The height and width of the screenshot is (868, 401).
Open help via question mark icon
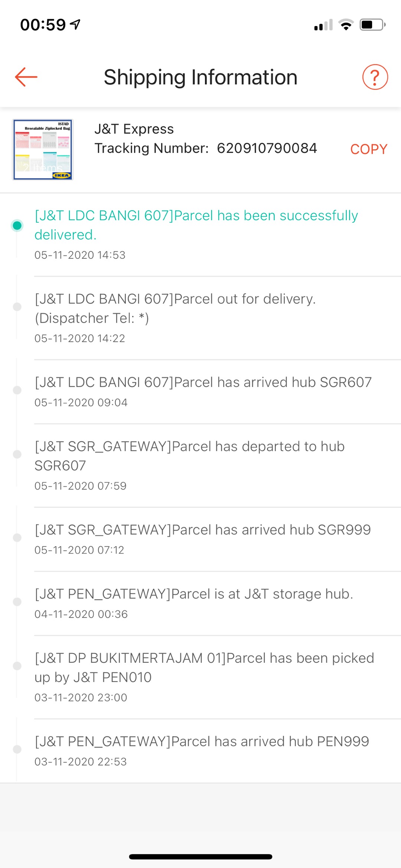(x=375, y=77)
